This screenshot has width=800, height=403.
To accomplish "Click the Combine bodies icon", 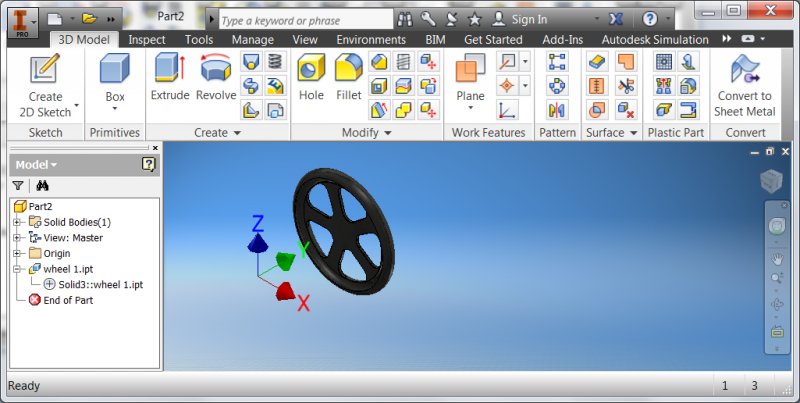I will (x=404, y=110).
